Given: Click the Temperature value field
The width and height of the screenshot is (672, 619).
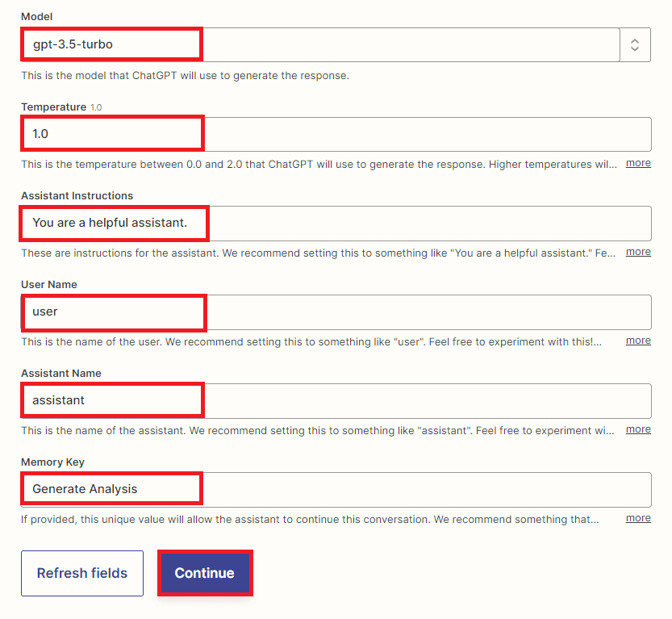Looking at the screenshot, I should pos(111,132).
